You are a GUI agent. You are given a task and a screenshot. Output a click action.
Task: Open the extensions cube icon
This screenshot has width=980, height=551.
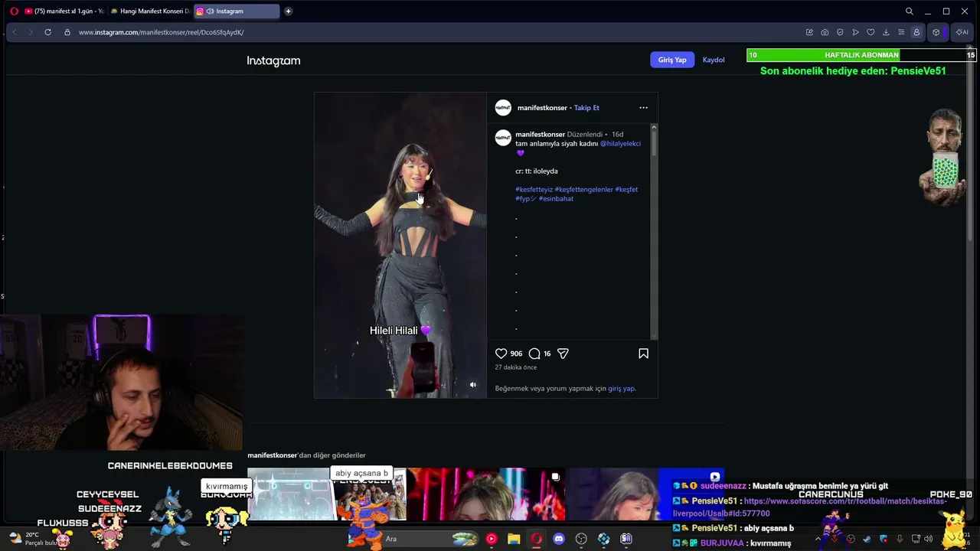pos(936,32)
